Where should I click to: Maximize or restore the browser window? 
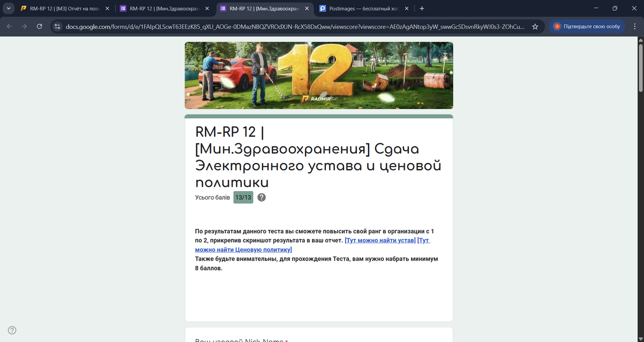coord(615,9)
